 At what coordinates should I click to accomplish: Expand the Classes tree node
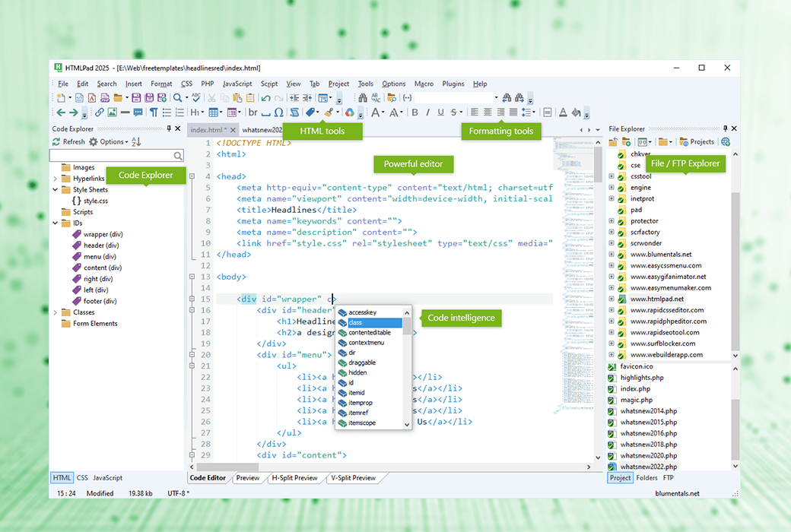click(55, 312)
